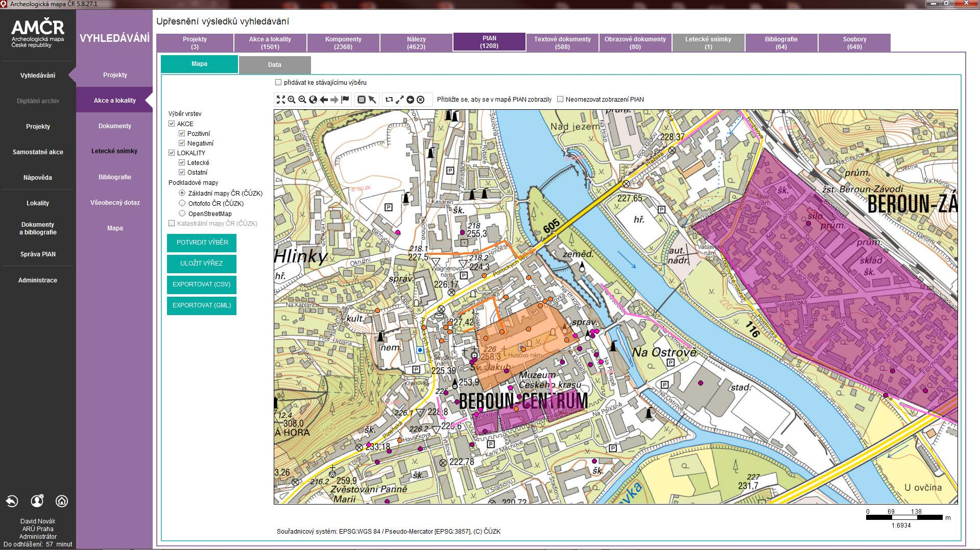Image resolution: width=980 pixels, height=550 pixels.
Task: Toggle the LOKALITY layer checkbox
Action: coord(172,153)
